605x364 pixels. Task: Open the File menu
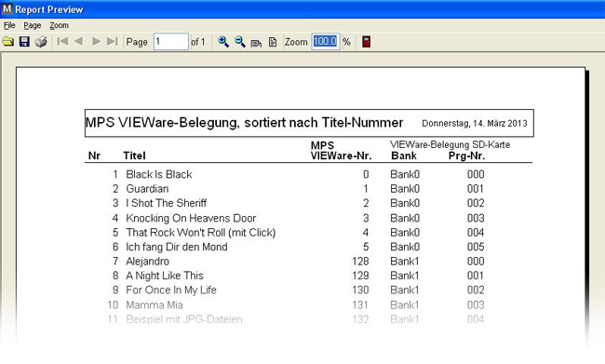[x=9, y=25]
